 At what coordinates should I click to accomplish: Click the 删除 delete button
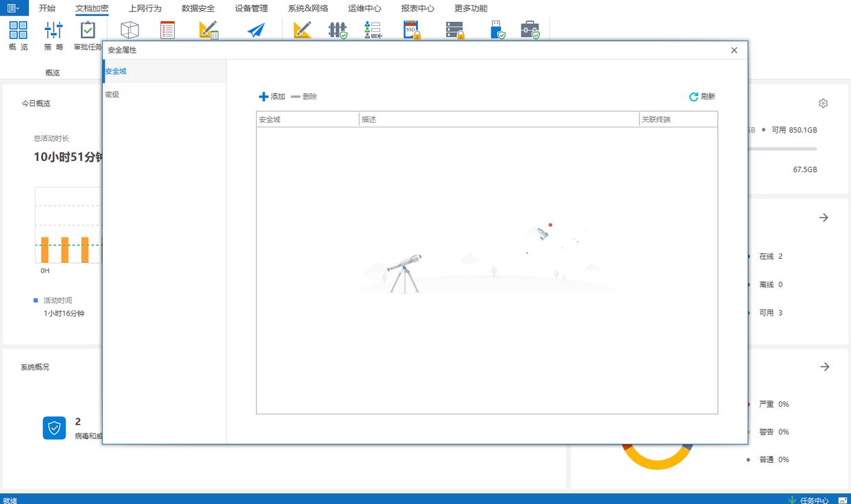304,97
